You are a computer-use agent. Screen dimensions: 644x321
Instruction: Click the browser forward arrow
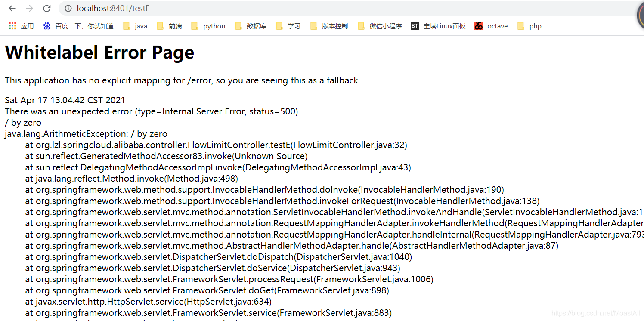[x=29, y=8]
